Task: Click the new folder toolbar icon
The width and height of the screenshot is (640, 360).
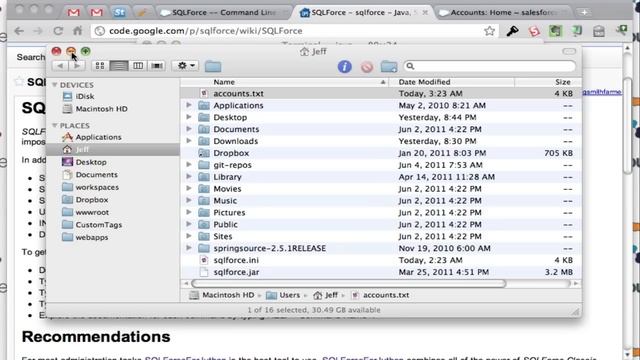Action: [x=389, y=66]
